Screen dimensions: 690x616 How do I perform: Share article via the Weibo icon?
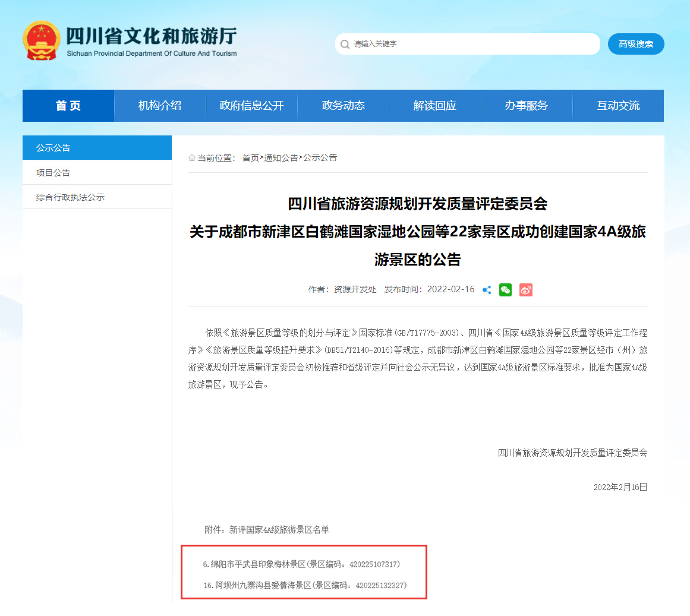(525, 290)
